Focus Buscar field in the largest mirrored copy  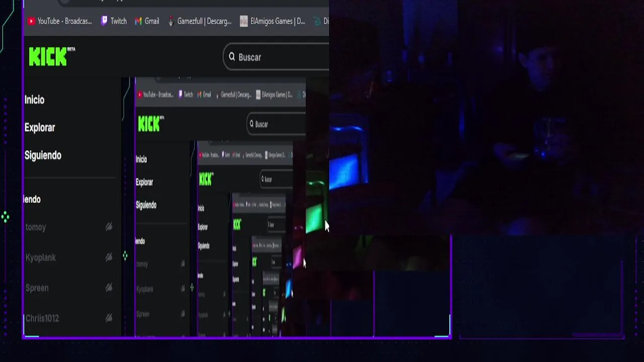(x=276, y=124)
